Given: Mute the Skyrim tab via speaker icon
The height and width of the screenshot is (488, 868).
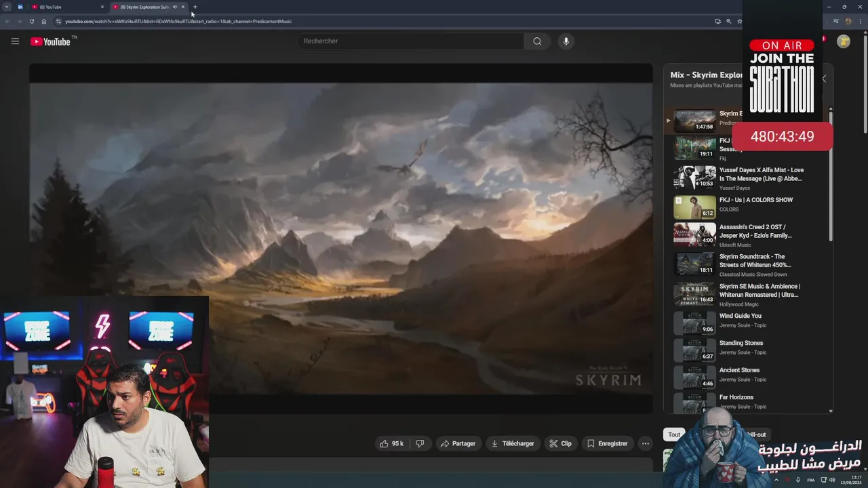Looking at the screenshot, I should click(x=174, y=7).
